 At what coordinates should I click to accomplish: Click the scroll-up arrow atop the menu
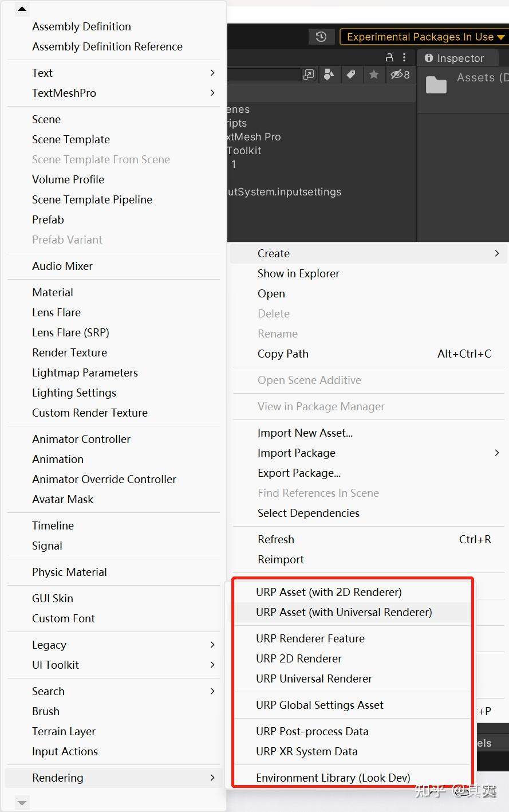coord(22,8)
